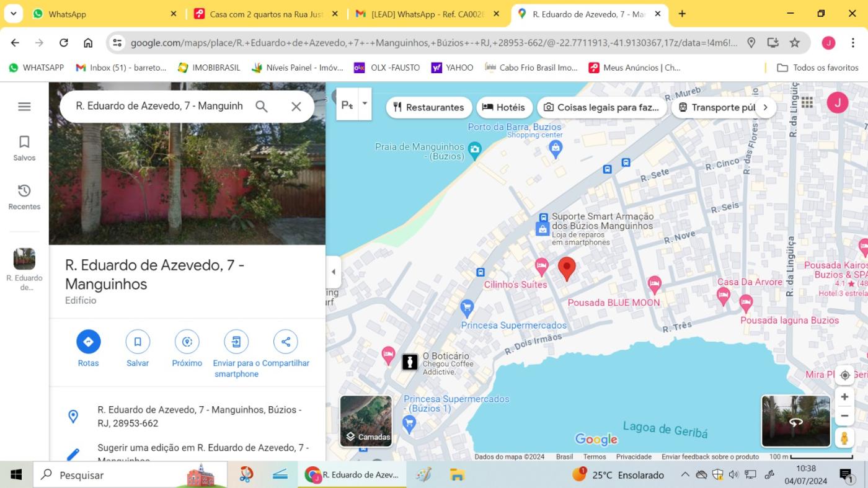
Task: Zoom out with the minus button
Action: 844,415
